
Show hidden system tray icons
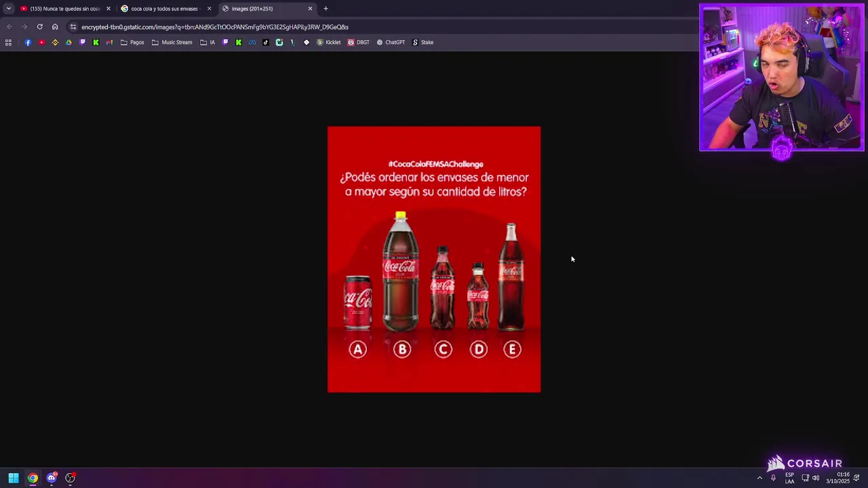[x=759, y=478]
